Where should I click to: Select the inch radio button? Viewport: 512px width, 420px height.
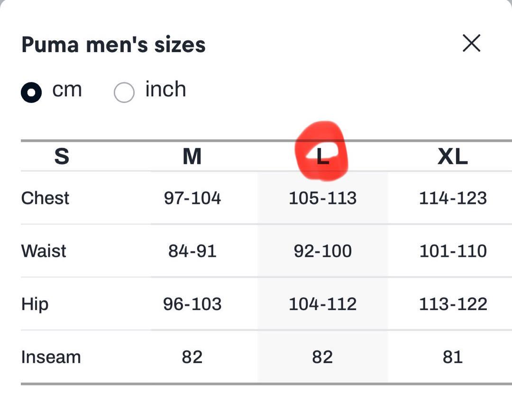click(124, 92)
